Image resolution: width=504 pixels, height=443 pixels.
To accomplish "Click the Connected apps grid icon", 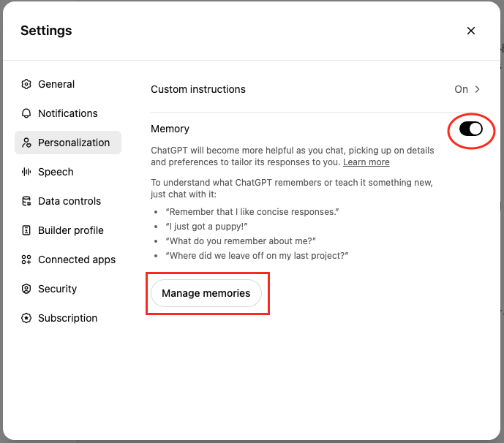I will (x=26, y=260).
